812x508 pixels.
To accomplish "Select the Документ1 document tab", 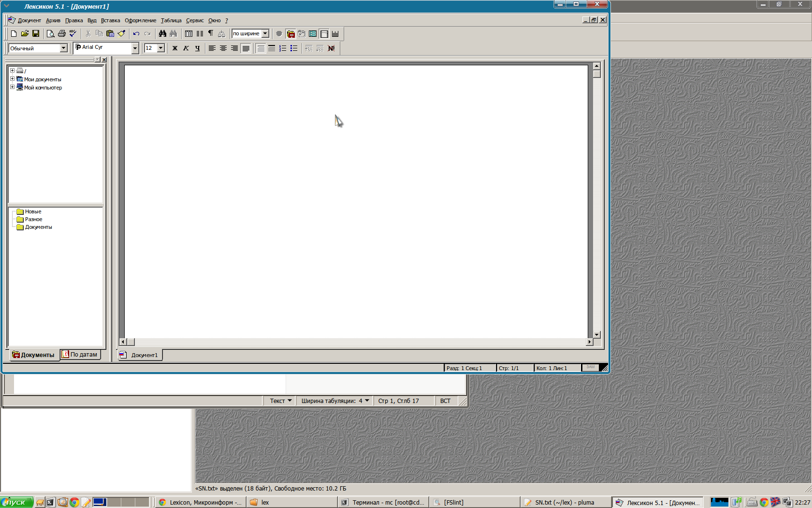I will click(x=140, y=355).
